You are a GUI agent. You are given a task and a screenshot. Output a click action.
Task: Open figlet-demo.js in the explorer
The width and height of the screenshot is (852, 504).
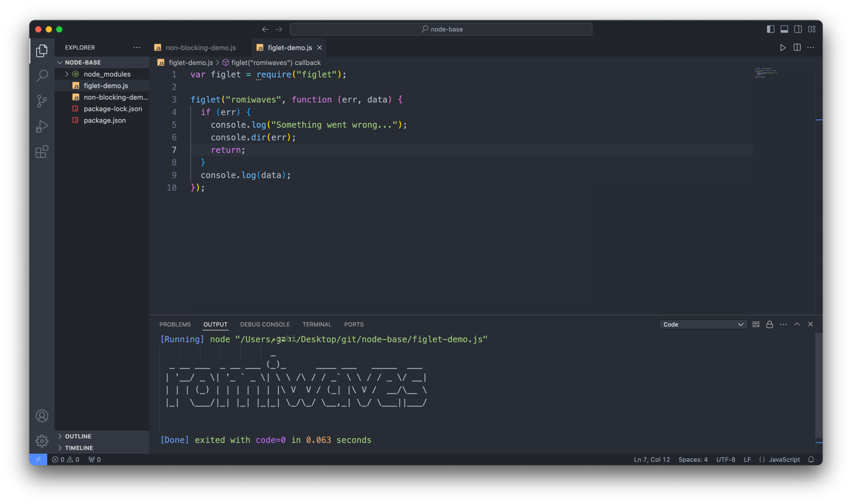pos(102,85)
